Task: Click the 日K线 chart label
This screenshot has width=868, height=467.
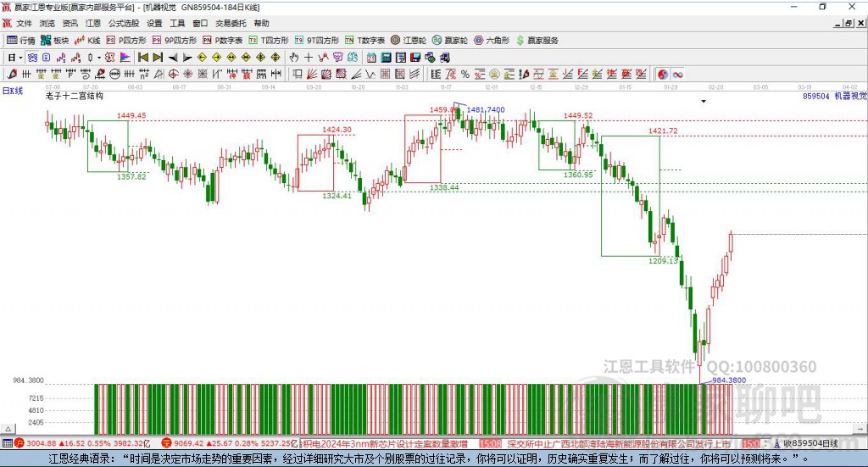Action: tap(13, 92)
